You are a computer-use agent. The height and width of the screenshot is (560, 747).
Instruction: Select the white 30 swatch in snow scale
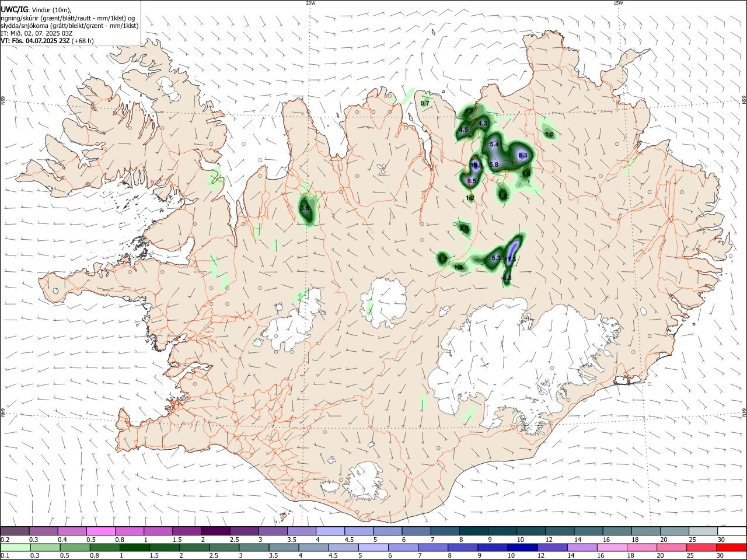(732, 531)
